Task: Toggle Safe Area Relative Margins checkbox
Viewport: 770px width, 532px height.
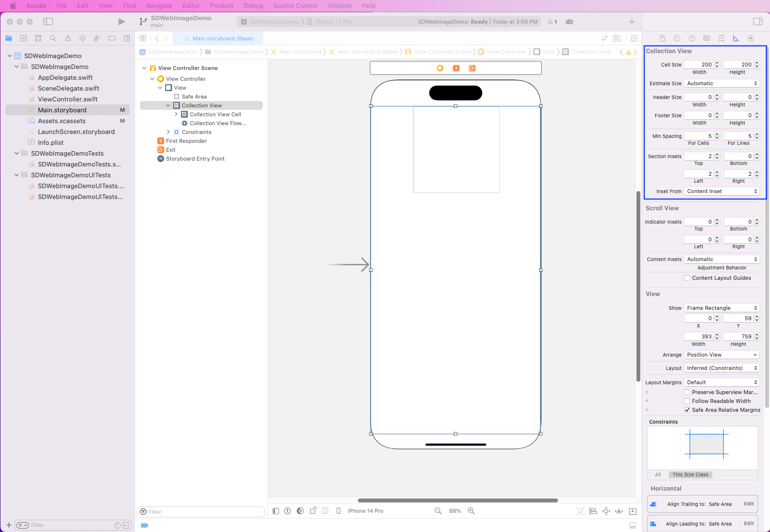Action: coord(687,410)
